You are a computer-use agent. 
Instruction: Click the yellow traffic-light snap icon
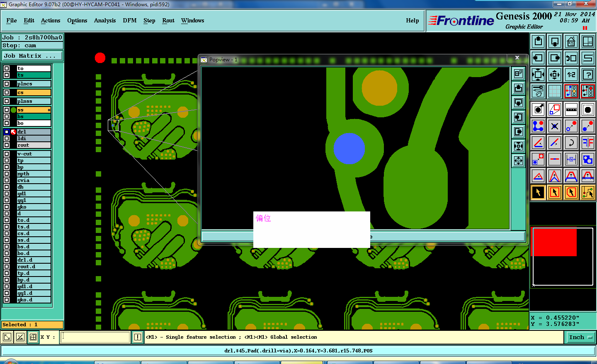point(571,91)
